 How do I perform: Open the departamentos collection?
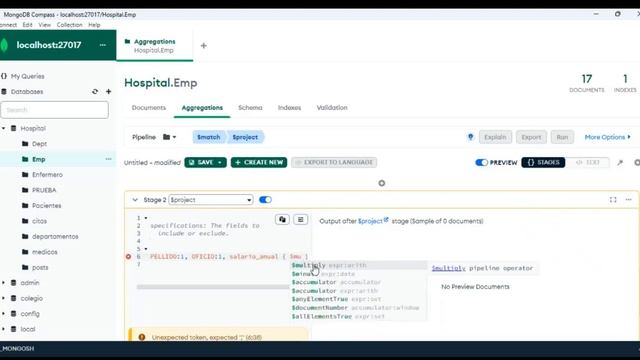coord(55,237)
